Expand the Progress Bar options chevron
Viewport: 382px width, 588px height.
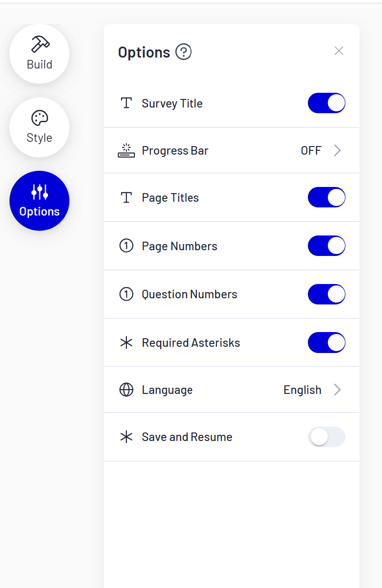[337, 150]
